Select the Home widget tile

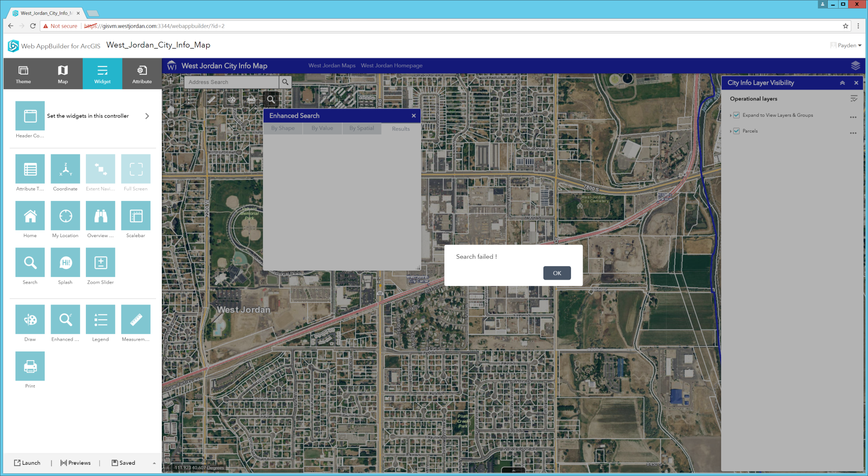click(x=30, y=216)
